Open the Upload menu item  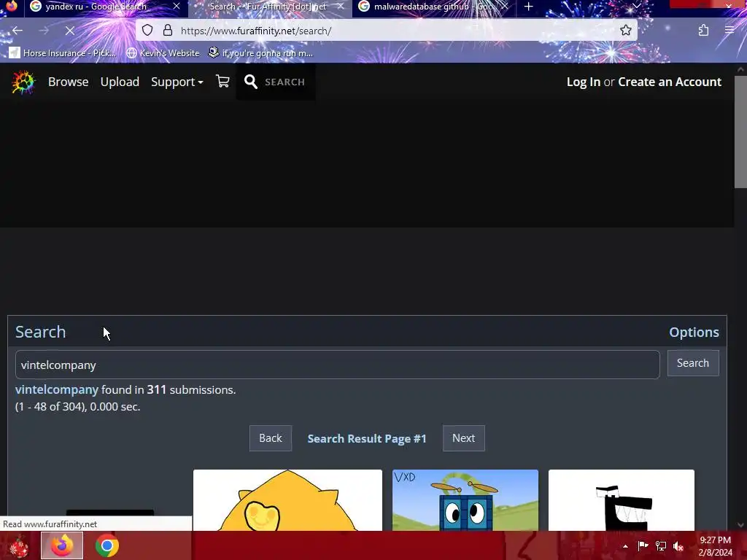click(120, 82)
